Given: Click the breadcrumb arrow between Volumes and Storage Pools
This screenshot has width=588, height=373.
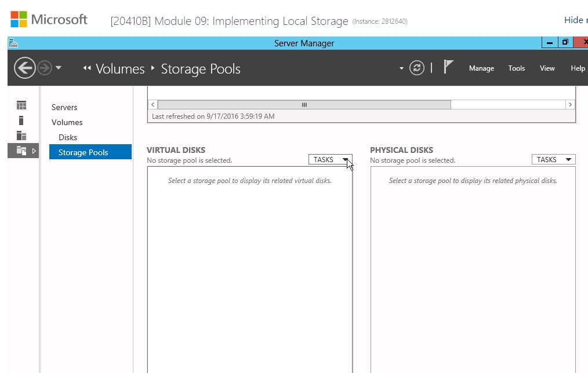Looking at the screenshot, I should pos(153,68).
